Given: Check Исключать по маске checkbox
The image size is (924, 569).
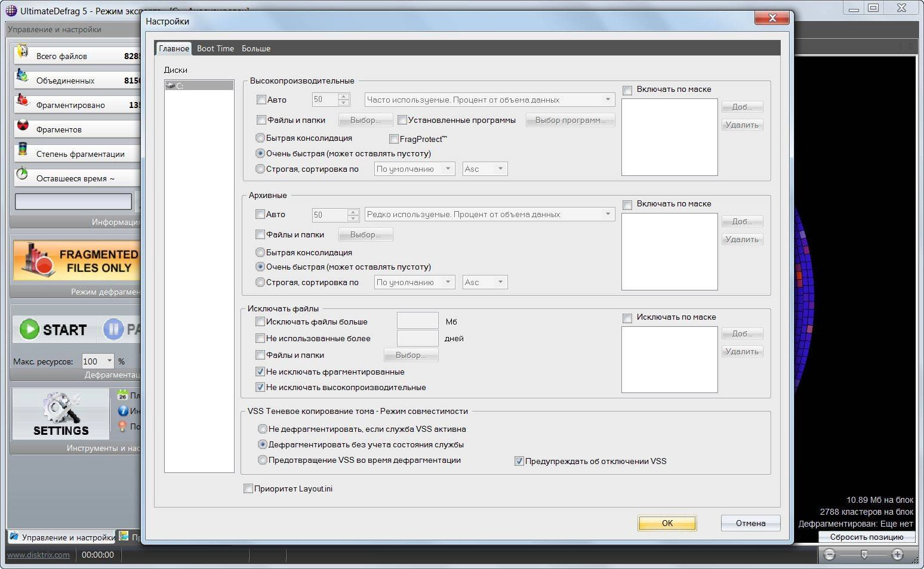Looking at the screenshot, I should point(627,318).
